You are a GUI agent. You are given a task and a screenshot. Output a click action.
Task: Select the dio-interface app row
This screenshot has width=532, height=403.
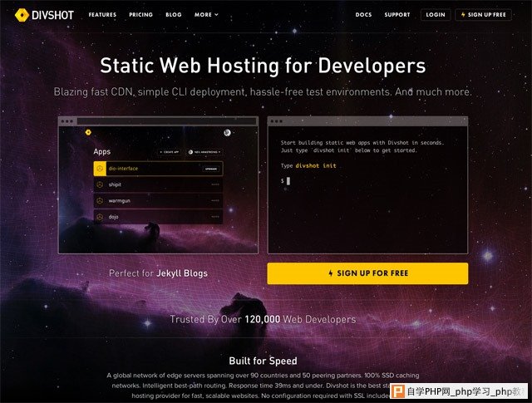click(158, 169)
